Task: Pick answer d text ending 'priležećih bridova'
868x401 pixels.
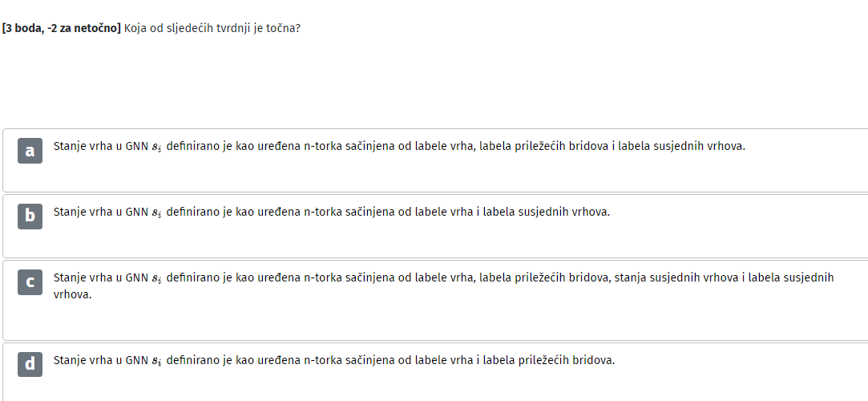Action: pos(333,361)
